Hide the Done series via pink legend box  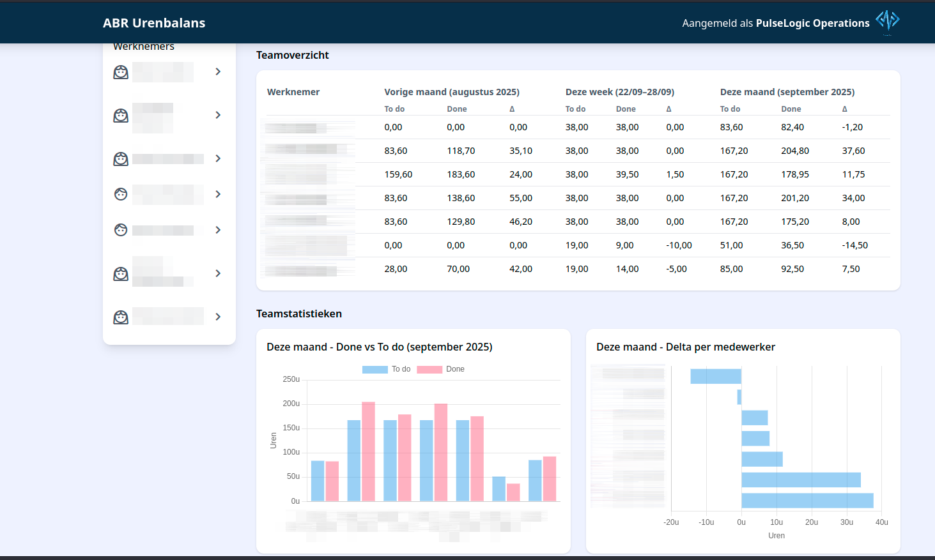pyautogui.click(x=429, y=369)
